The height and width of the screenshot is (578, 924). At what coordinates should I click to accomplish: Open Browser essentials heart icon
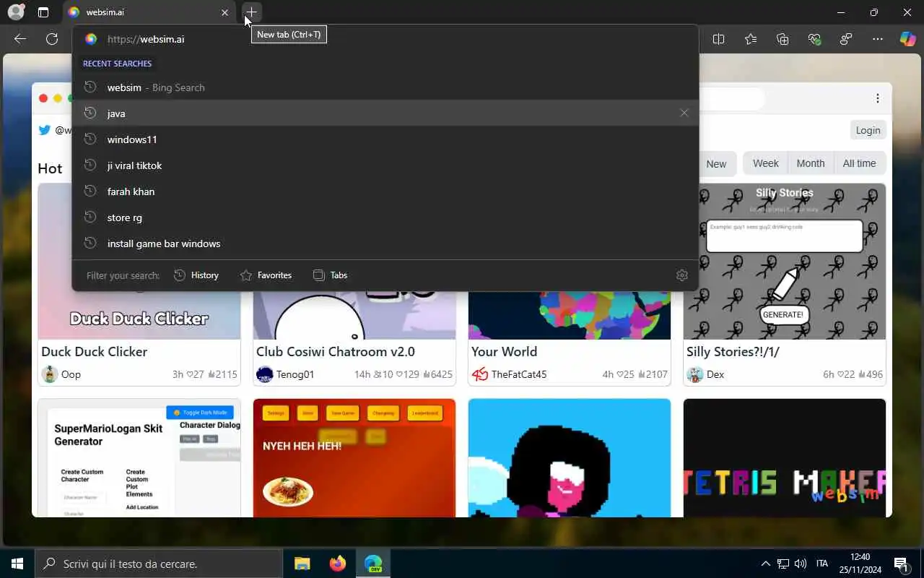pyautogui.click(x=814, y=39)
